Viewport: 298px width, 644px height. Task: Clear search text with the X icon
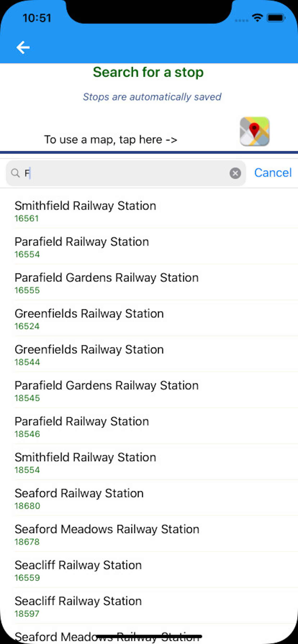coord(235,173)
